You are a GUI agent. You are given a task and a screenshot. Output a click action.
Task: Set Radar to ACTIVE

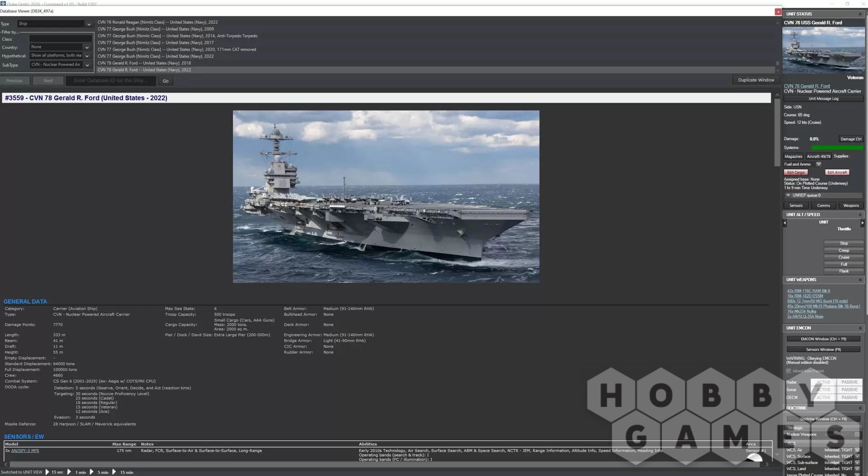[823, 382]
